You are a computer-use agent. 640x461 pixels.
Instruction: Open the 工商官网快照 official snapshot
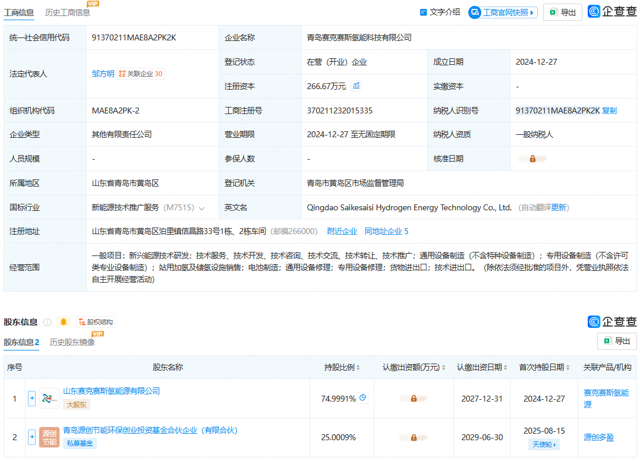pos(502,13)
